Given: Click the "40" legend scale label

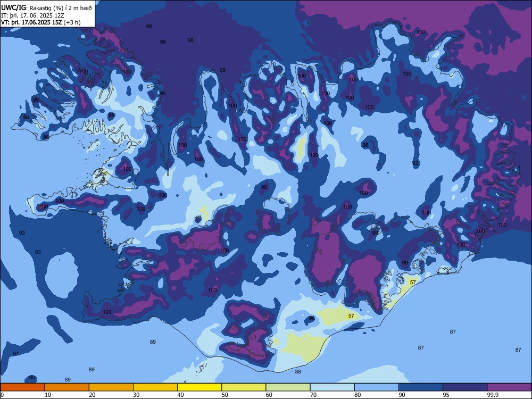Looking at the screenshot, I should tap(181, 395).
